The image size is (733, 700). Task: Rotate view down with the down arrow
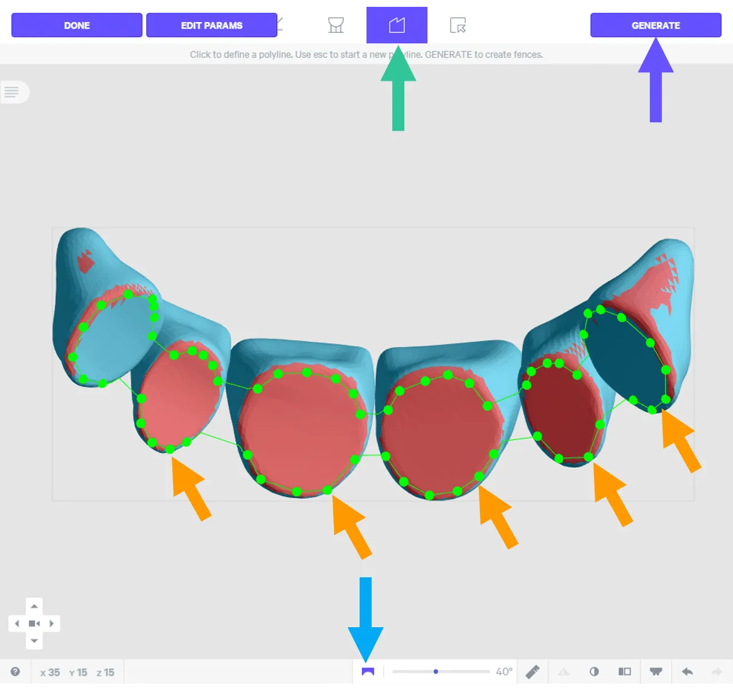(34, 640)
